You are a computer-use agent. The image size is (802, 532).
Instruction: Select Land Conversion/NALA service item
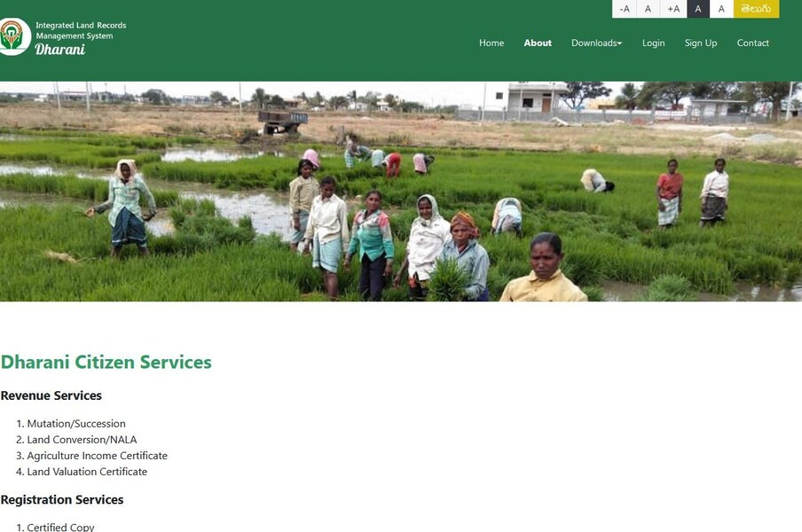[x=82, y=440]
